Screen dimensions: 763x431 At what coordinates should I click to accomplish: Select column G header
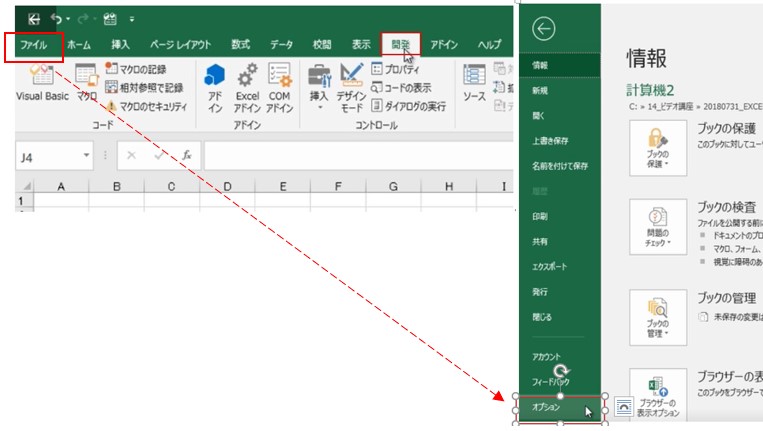393,186
